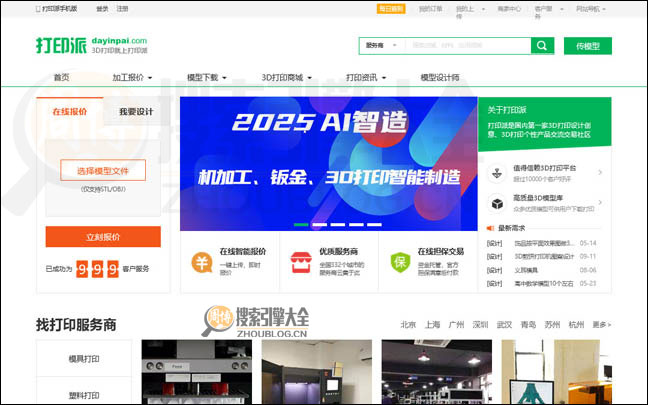Click the 选择模型文件 upload button
648x405 pixels.
tap(103, 170)
